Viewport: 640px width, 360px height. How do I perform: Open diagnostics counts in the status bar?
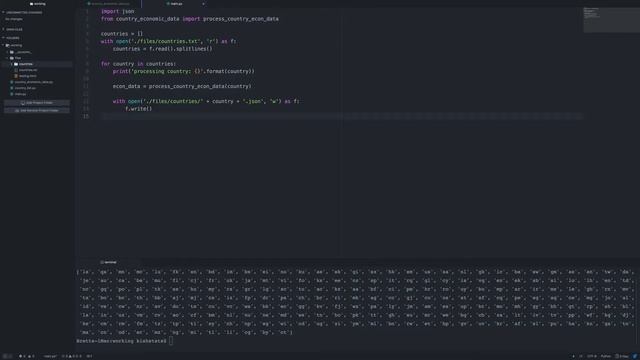72,356
